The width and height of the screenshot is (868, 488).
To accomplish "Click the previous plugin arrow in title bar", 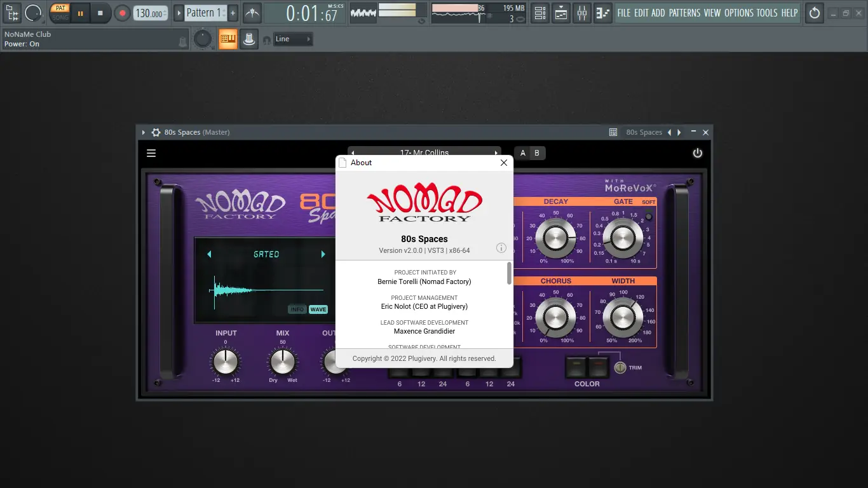I will pyautogui.click(x=669, y=132).
